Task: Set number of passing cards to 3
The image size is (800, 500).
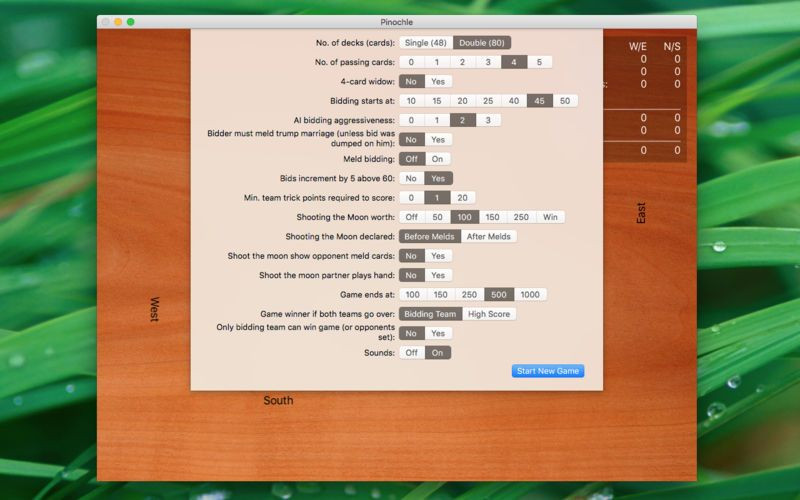Action: pyautogui.click(x=488, y=62)
